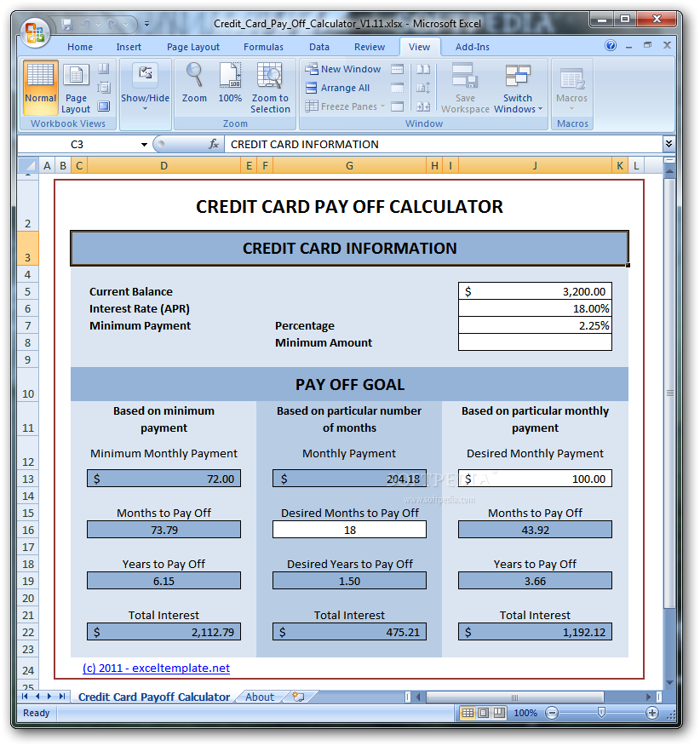700x746 pixels.
Task: Click the Unhide window icon
Action: (398, 106)
